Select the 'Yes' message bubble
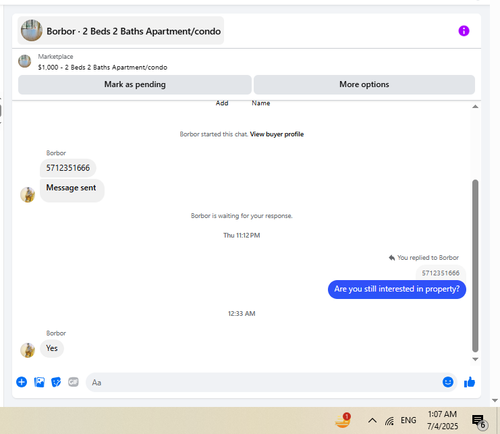Image resolution: width=500 pixels, height=434 pixels. 52,348
